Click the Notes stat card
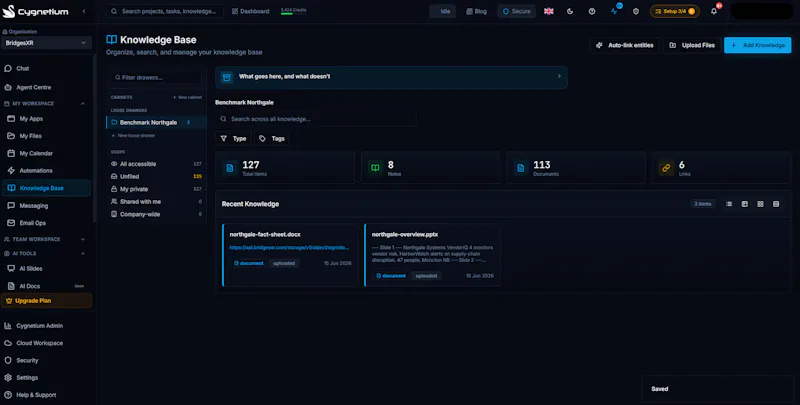Image resolution: width=800 pixels, height=405 pixels. (x=431, y=168)
